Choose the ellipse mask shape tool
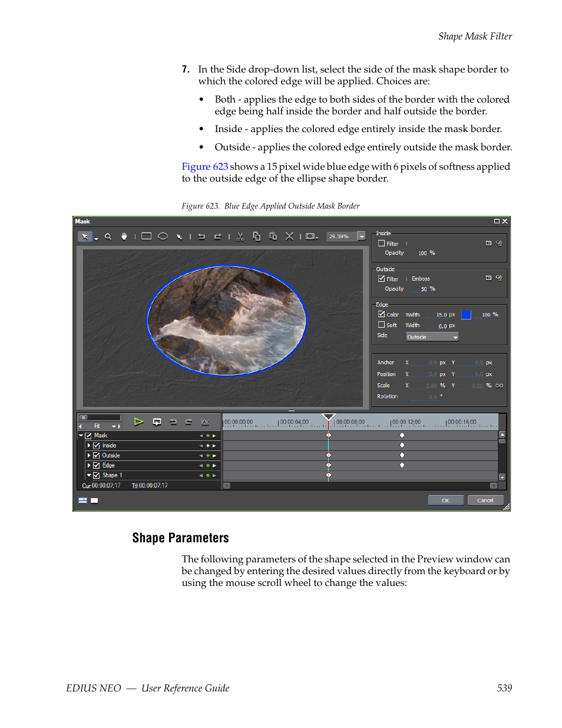 tap(163, 236)
